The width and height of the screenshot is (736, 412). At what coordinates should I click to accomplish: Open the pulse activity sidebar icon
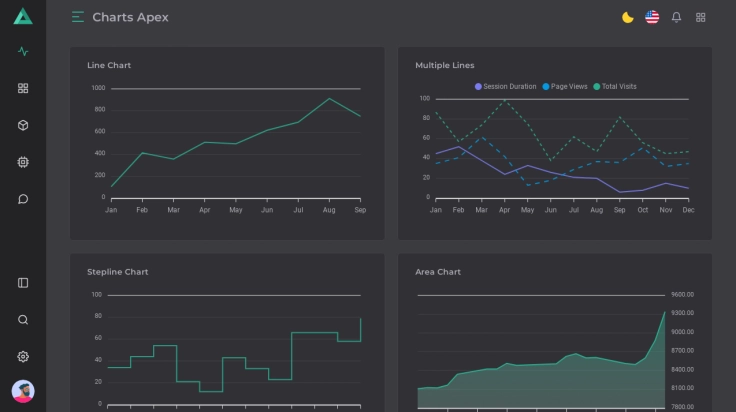point(23,51)
